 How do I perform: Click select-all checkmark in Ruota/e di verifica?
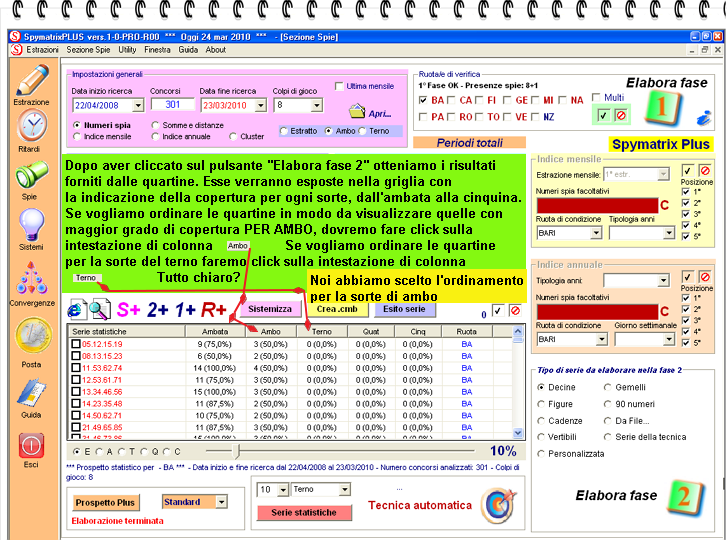coord(603,115)
